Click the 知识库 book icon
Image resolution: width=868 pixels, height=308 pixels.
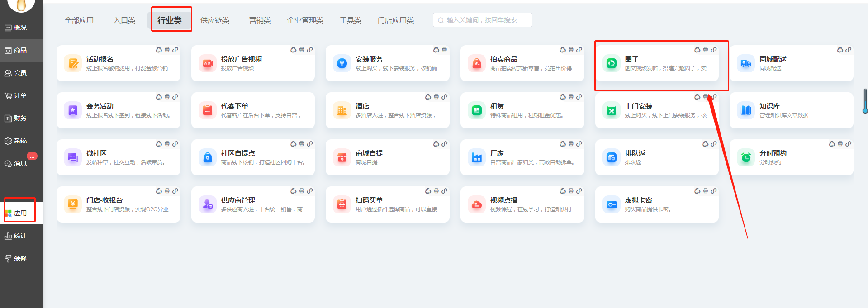746,110
